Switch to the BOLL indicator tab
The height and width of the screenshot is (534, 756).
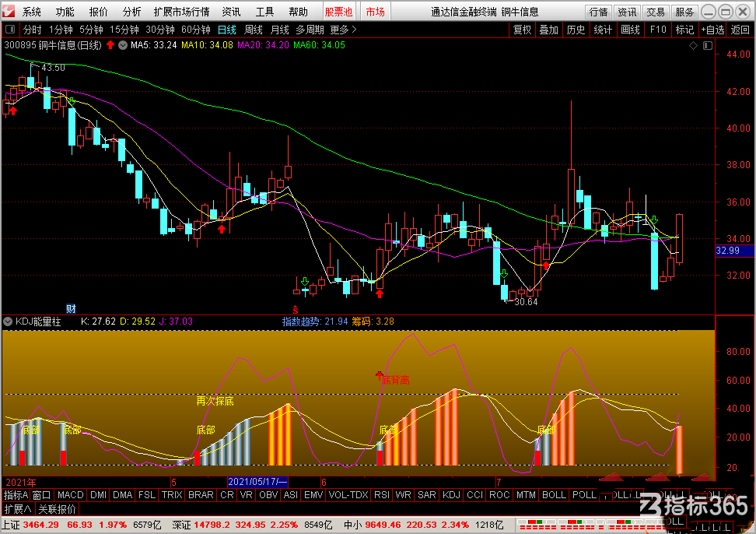pos(554,495)
